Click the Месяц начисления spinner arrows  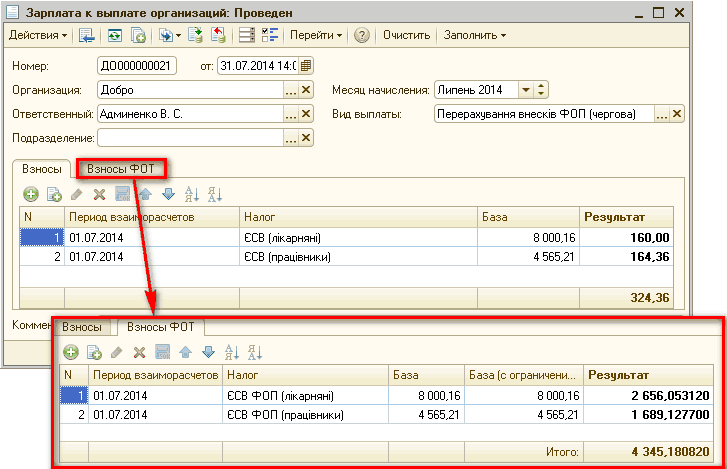coord(541,90)
